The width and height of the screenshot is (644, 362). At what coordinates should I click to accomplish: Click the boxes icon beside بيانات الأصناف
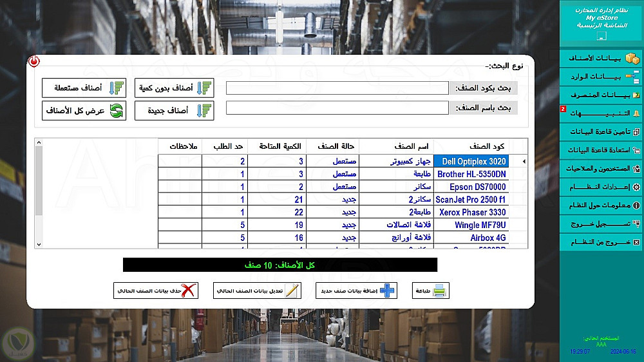(632, 59)
